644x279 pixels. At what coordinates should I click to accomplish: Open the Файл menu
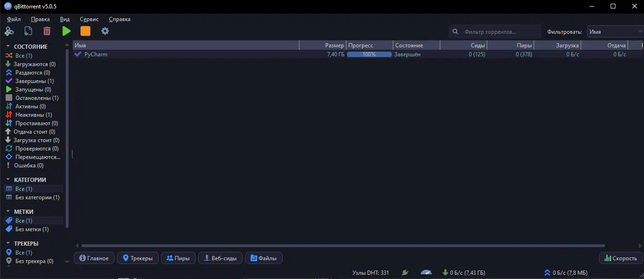click(14, 19)
